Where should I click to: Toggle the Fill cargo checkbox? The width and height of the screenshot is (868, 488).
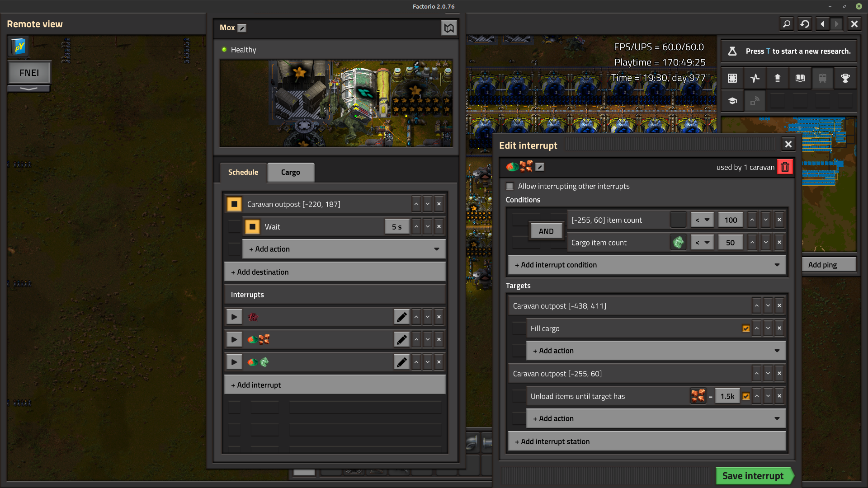pyautogui.click(x=746, y=328)
